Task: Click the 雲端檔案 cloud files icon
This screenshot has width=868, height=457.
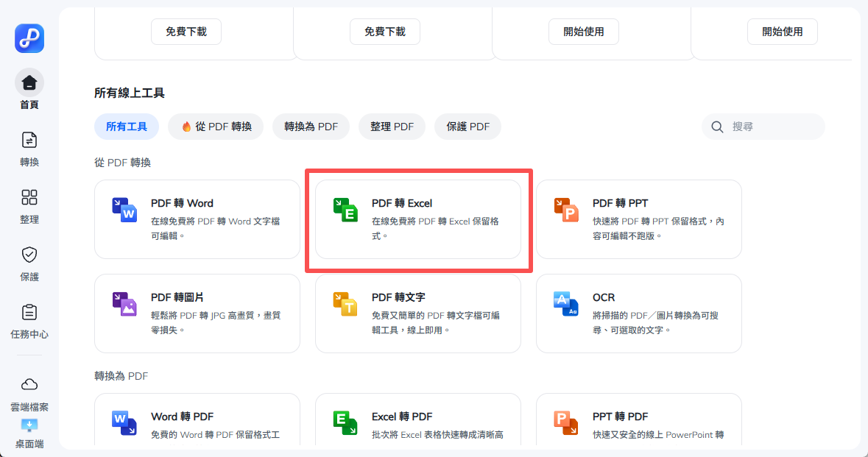Action: pos(29,383)
